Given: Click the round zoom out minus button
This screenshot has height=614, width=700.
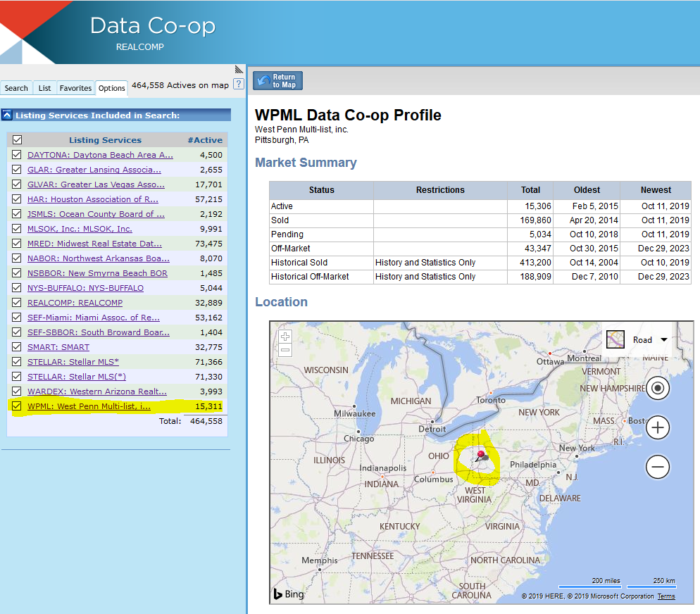Looking at the screenshot, I should click(658, 468).
